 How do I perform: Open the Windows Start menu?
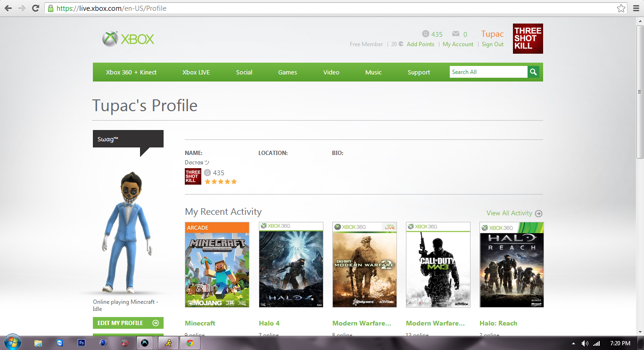(12, 342)
